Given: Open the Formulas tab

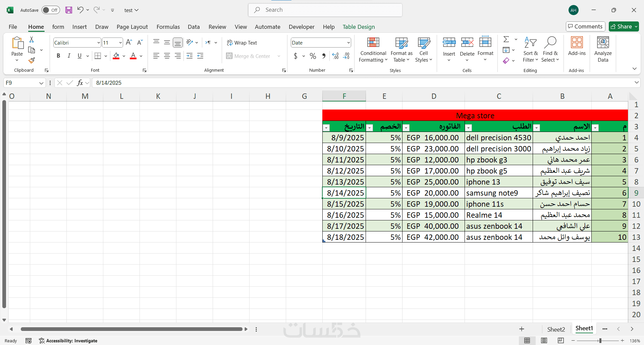Looking at the screenshot, I should 168,27.
